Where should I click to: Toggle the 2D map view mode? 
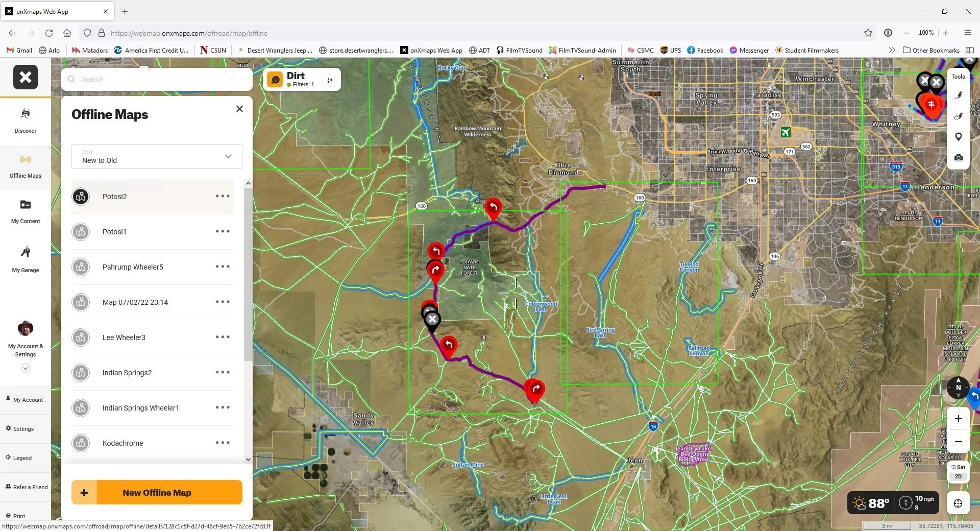[959, 476]
